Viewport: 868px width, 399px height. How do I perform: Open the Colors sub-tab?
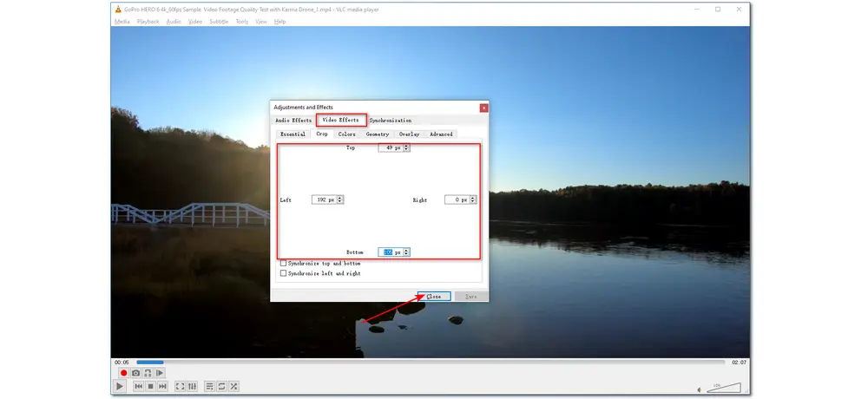coord(346,134)
